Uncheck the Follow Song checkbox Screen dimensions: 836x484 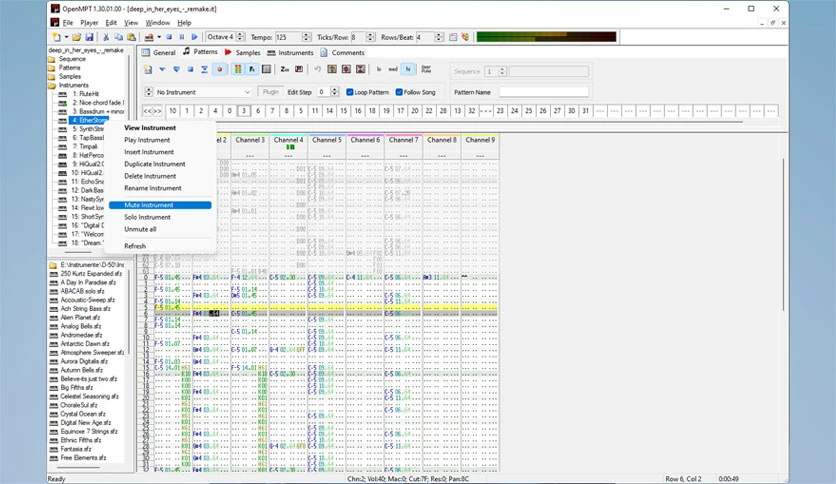pos(399,92)
